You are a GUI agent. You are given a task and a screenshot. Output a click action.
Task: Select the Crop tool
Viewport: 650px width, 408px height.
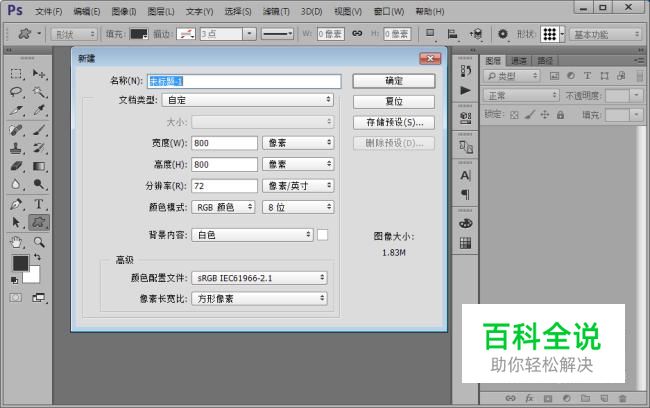pyautogui.click(x=17, y=110)
